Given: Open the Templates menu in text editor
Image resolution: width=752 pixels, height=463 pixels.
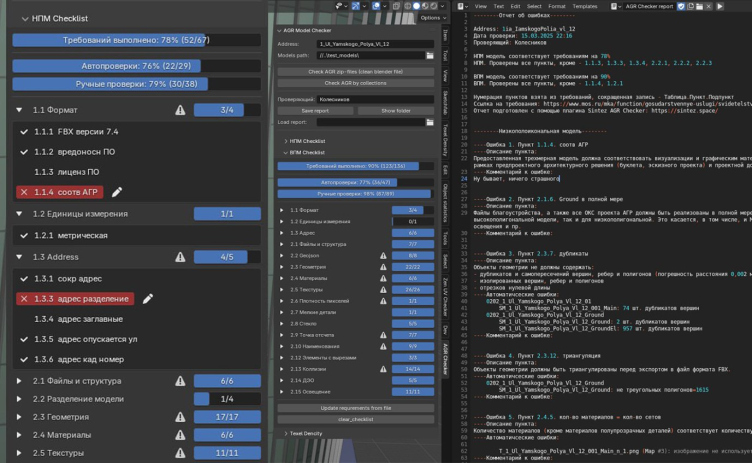Looking at the screenshot, I should click(585, 6).
